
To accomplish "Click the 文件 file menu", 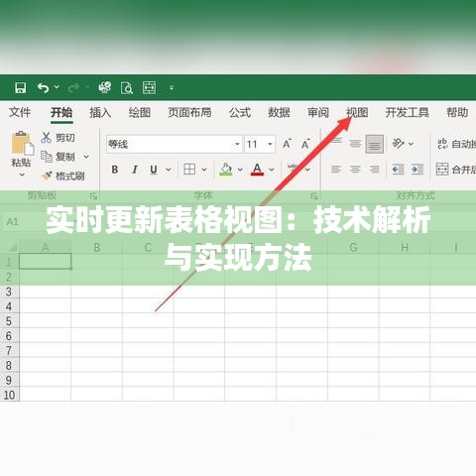I will click(x=20, y=112).
